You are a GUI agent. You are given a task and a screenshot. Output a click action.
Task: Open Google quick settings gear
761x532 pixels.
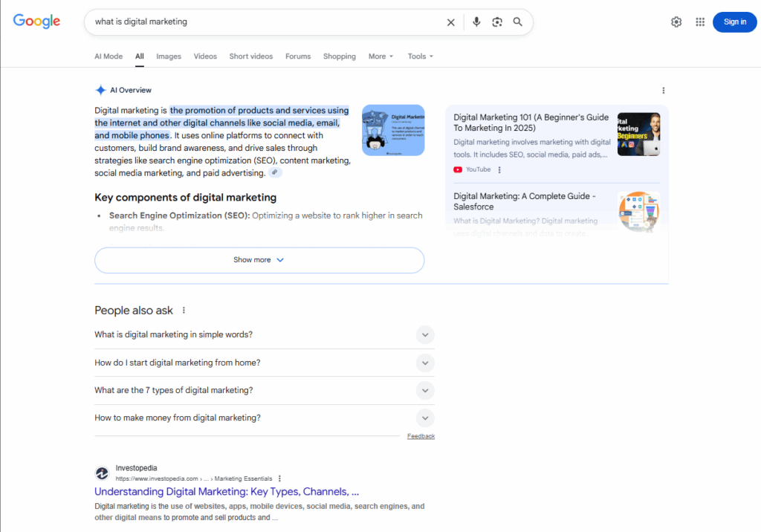click(676, 22)
